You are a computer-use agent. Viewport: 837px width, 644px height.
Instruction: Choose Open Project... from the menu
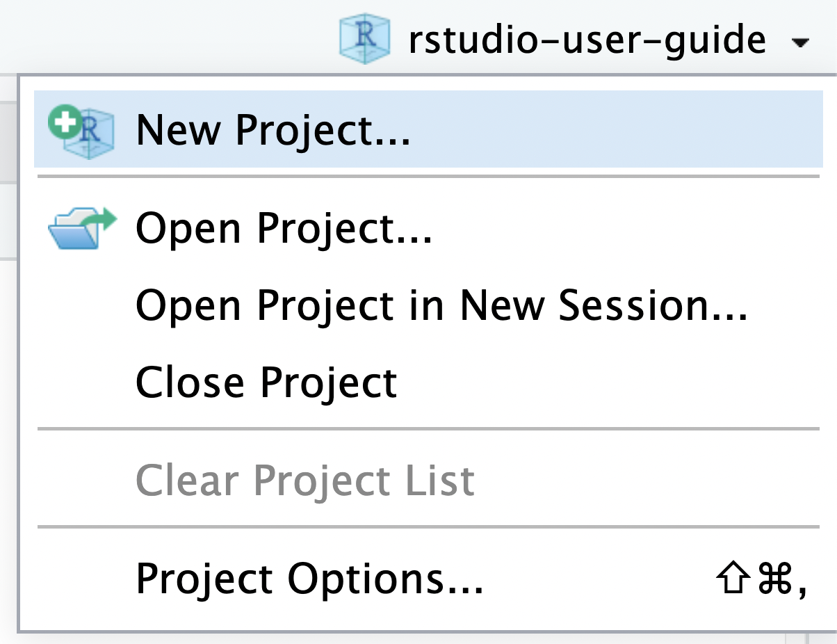[x=428, y=228]
